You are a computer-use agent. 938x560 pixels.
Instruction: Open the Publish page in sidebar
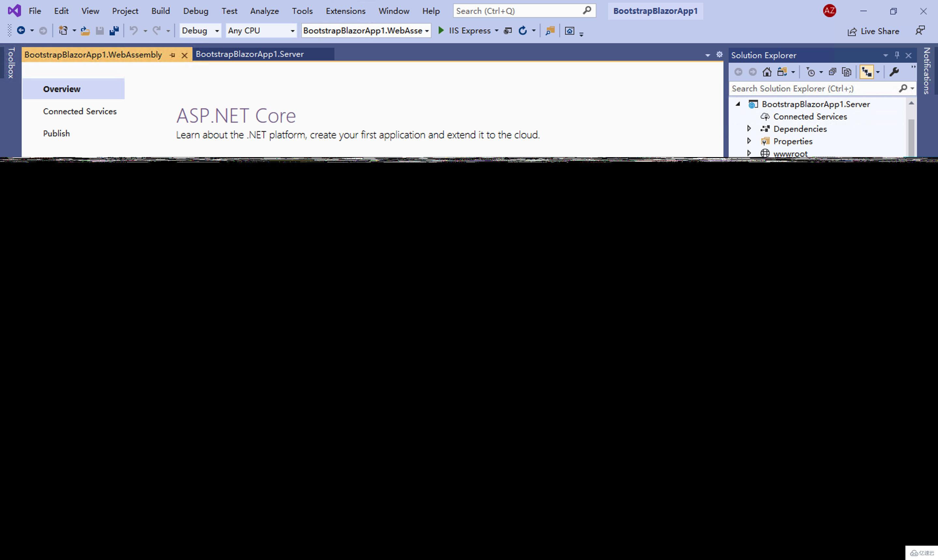pos(56,134)
